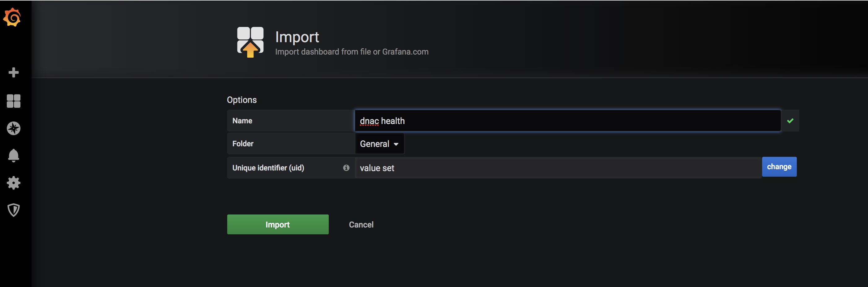The height and width of the screenshot is (287, 868).
Task: Click the Options section heading
Action: [x=241, y=100]
